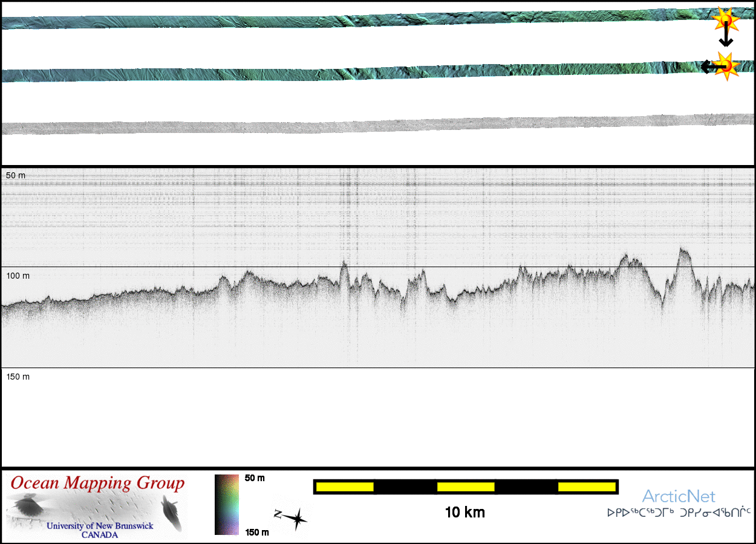Image resolution: width=756 pixels, height=544 pixels.
Task: Click the 10 km scale label
Action: point(464,513)
